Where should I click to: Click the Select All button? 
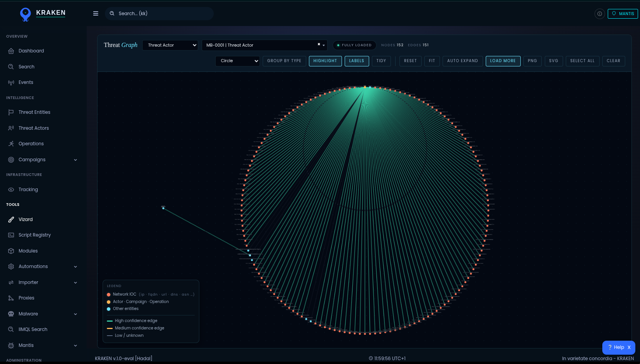click(x=582, y=61)
